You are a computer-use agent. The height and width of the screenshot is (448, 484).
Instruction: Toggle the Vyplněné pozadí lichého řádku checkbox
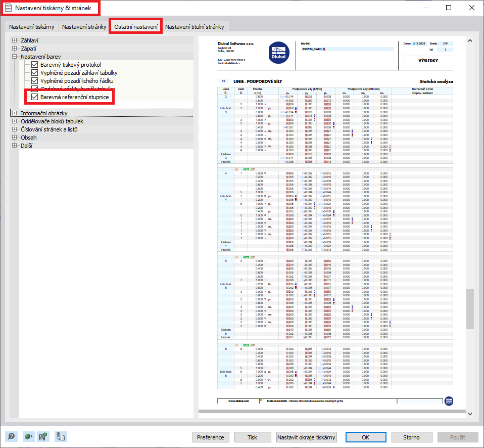click(35, 80)
